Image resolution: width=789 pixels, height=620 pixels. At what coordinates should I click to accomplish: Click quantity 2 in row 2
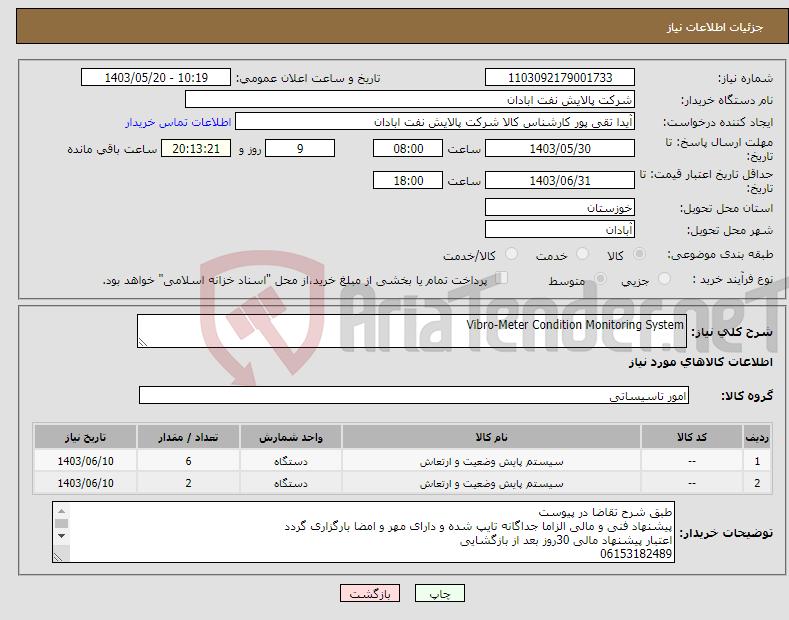pos(188,483)
